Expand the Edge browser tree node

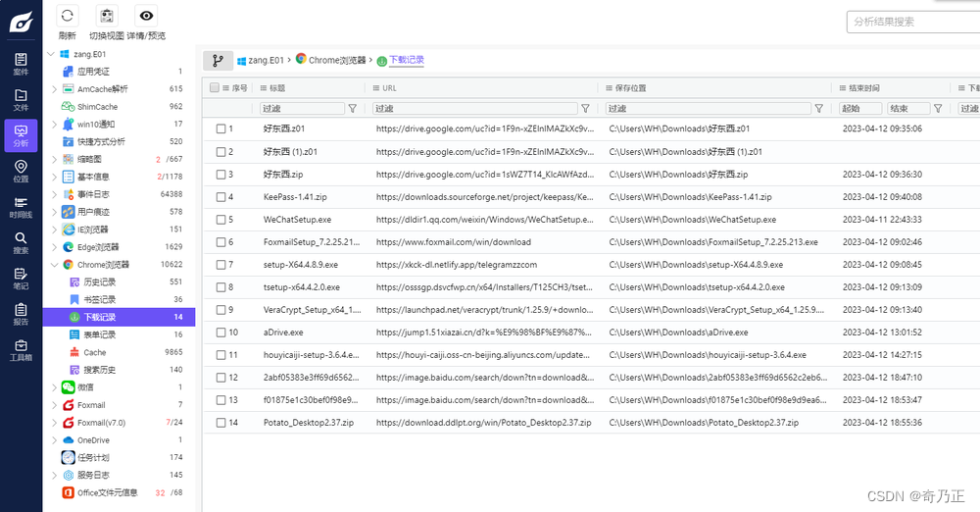pyautogui.click(x=54, y=246)
